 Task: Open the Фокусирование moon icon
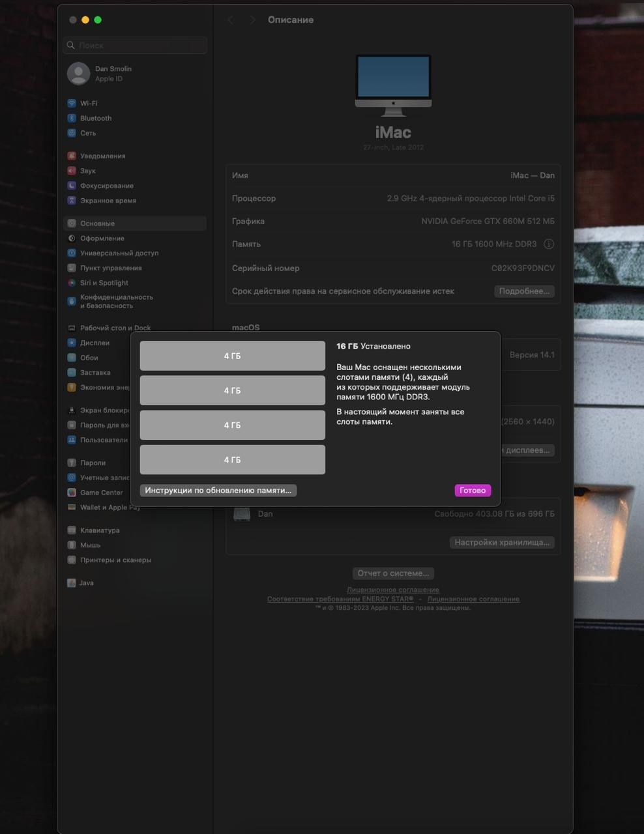click(x=72, y=186)
